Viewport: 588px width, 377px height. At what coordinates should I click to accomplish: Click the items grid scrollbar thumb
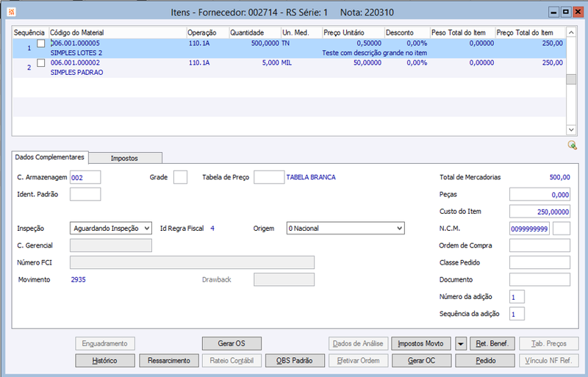(571, 79)
